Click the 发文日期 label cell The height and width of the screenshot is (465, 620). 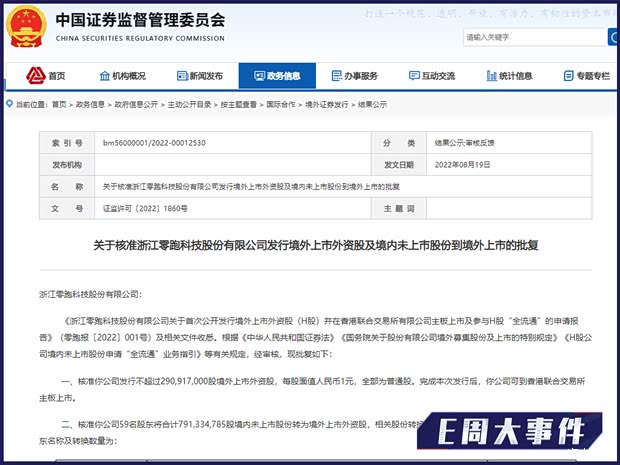coord(399,165)
